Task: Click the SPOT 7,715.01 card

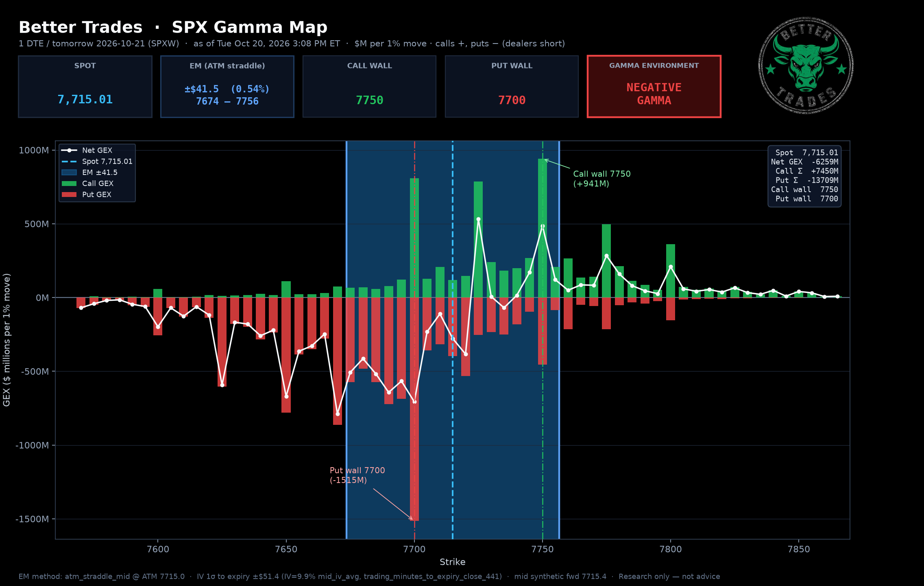Action: 85,87
